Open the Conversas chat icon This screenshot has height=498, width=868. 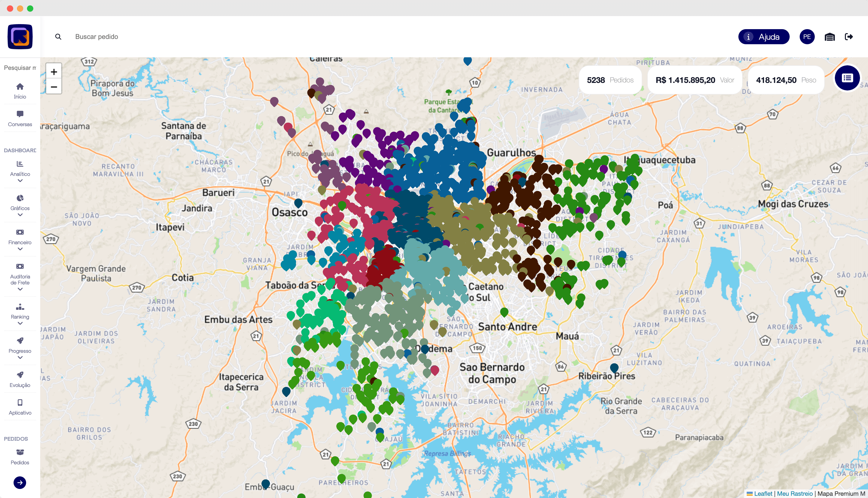point(20,114)
